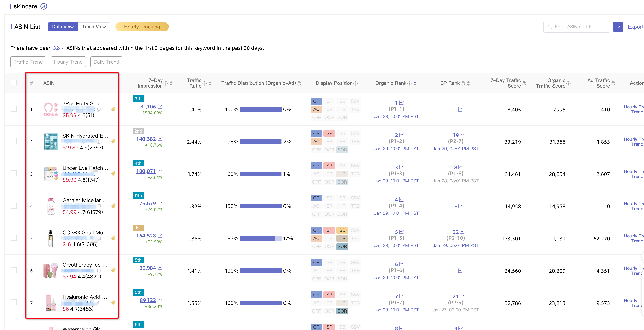Open the dropdown arrow next to Export
Image resolution: width=644 pixels, height=330 pixels.
pyautogui.click(x=618, y=27)
